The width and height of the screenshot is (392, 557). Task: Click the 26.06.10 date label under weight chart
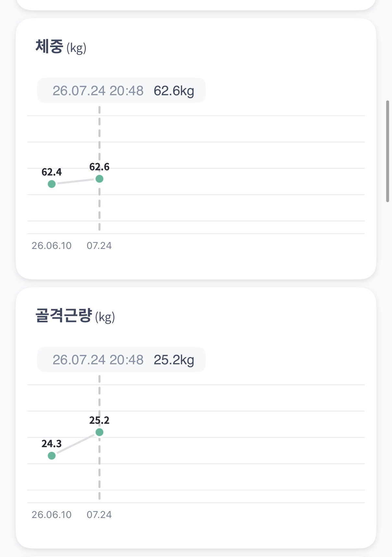coord(52,246)
